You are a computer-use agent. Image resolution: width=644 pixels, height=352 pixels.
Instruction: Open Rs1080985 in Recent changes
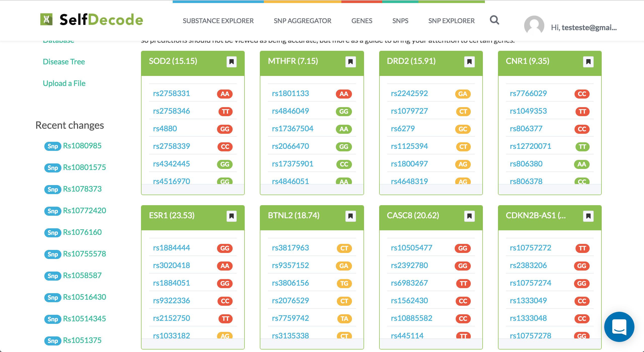82,146
